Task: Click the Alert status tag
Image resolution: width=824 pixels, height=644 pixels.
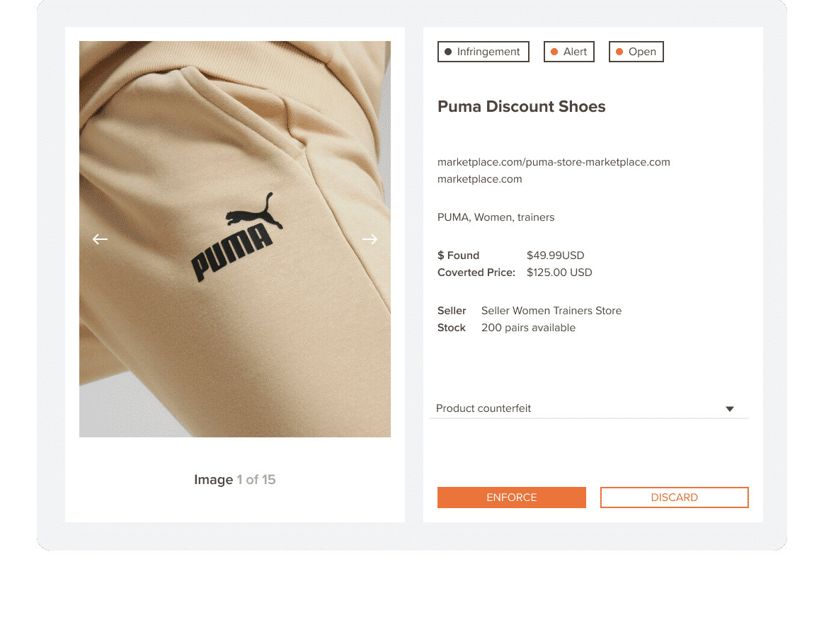Action: pyautogui.click(x=568, y=52)
